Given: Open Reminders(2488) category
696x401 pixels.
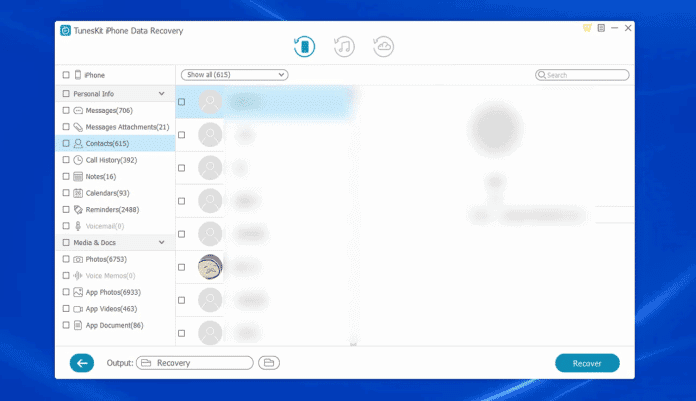Looking at the screenshot, I should coord(112,209).
